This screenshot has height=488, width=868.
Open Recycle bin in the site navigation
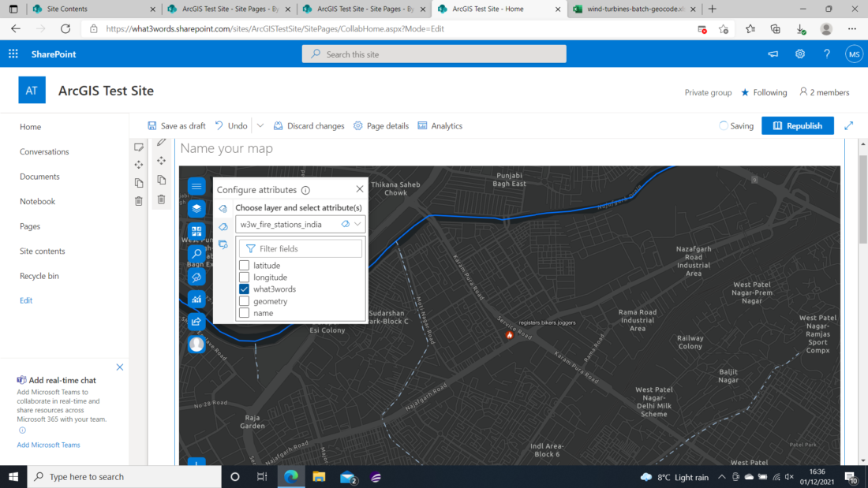39,276
